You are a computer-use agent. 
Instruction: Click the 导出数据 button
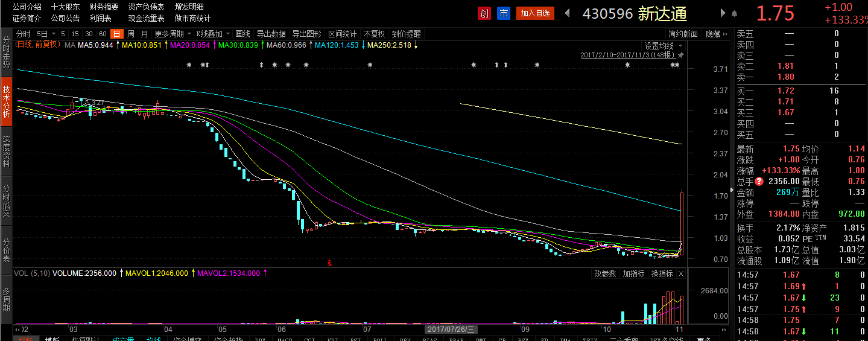(271, 34)
